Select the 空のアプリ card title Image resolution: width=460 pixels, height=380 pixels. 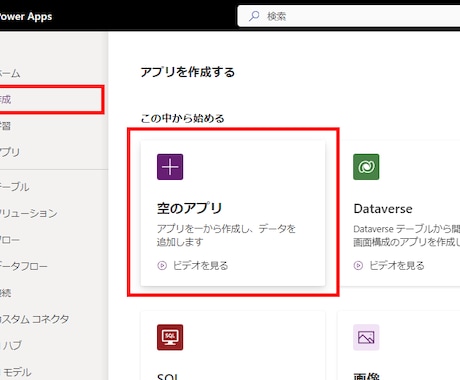[189, 208]
